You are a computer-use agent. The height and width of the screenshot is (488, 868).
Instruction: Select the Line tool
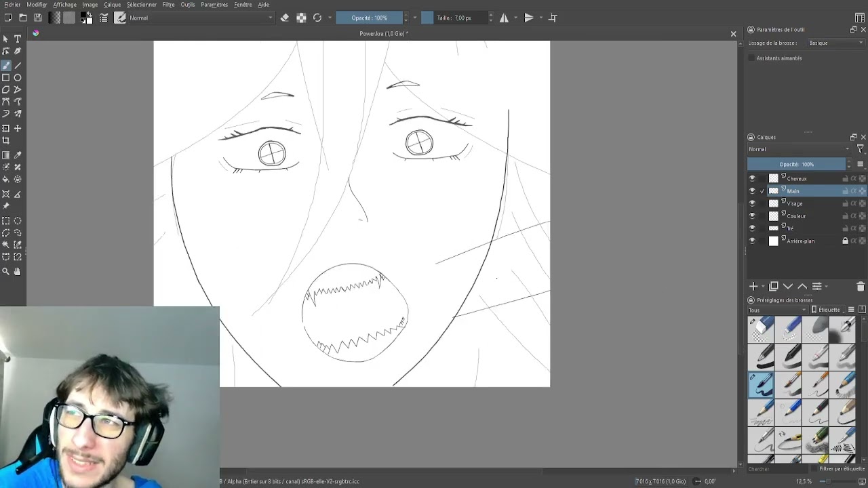(x=18, y=65)
